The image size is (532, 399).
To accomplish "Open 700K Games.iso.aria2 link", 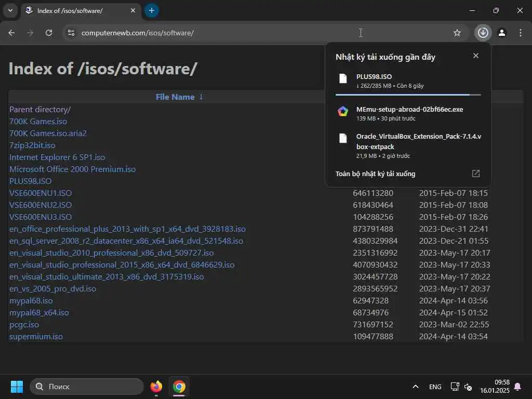I will (48, 134).
